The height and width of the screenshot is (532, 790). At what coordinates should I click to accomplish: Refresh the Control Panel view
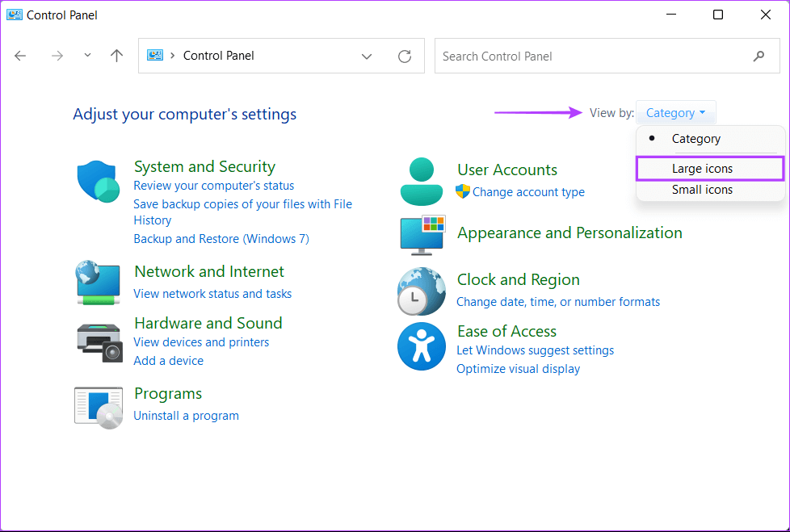pyautogui.click(x=405, y=56)
